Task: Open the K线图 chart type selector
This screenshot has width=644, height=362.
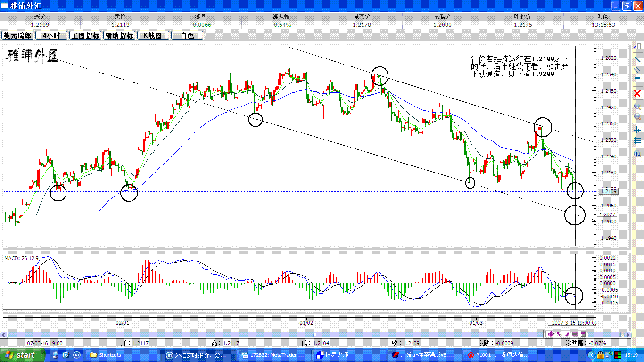Action: pos(153,35)
